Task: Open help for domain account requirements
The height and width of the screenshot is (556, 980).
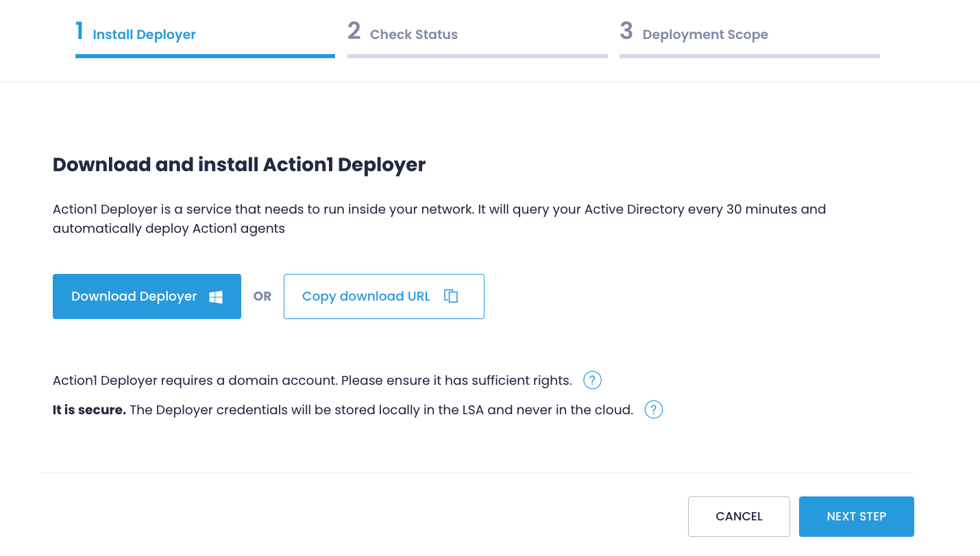Action: (591, 380)
